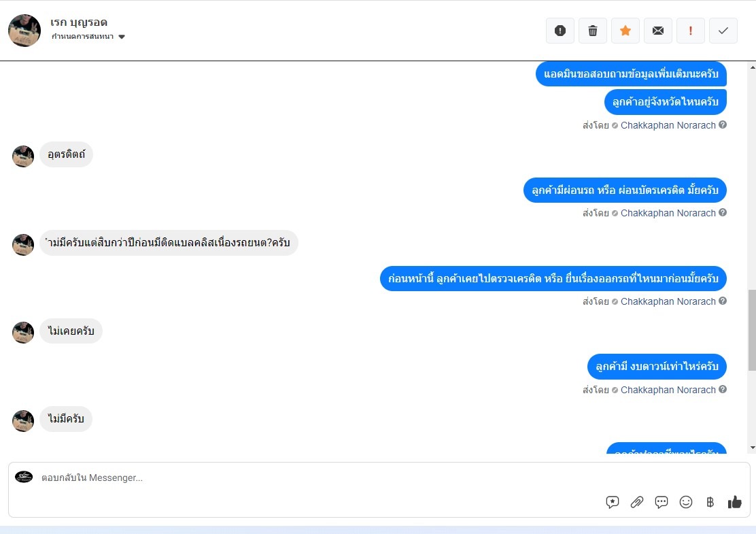Open the emoji picker smiley icon

coord(685,502)
